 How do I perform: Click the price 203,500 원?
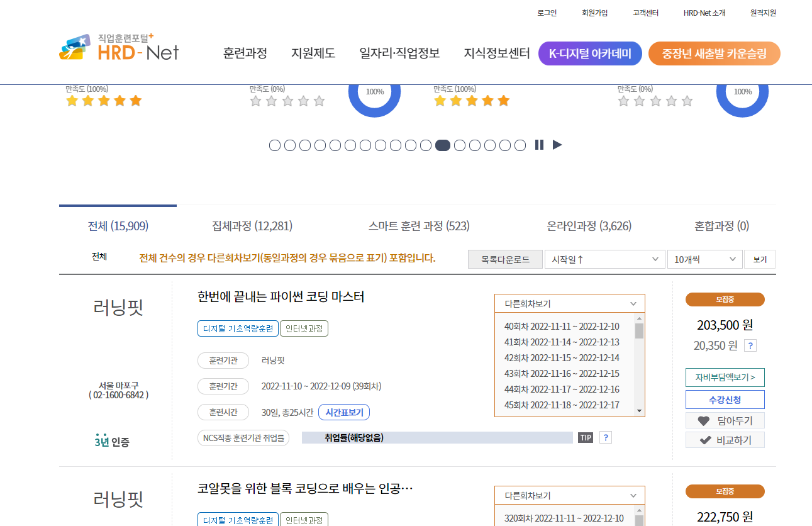725,325
